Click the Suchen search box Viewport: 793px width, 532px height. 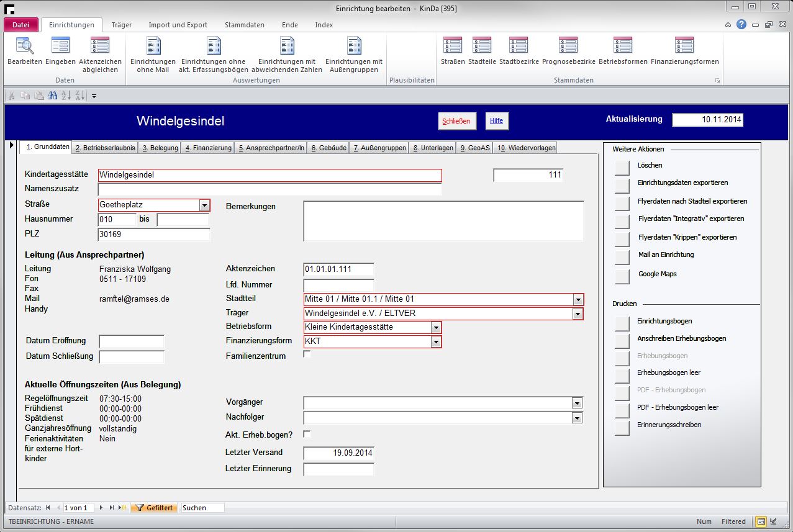pyautogui.click(x=202, y=508)
